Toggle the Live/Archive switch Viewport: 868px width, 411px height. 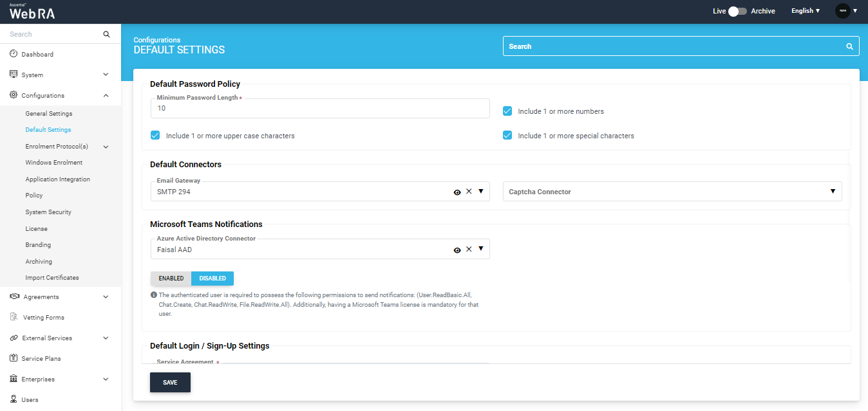point(737,11)
